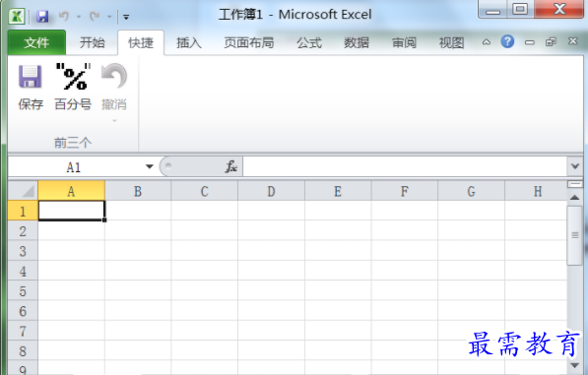The image size is (588, 375).
Task: Open Customize Quick Access Toolbar dropdown
Action: (x=126, y=17)
